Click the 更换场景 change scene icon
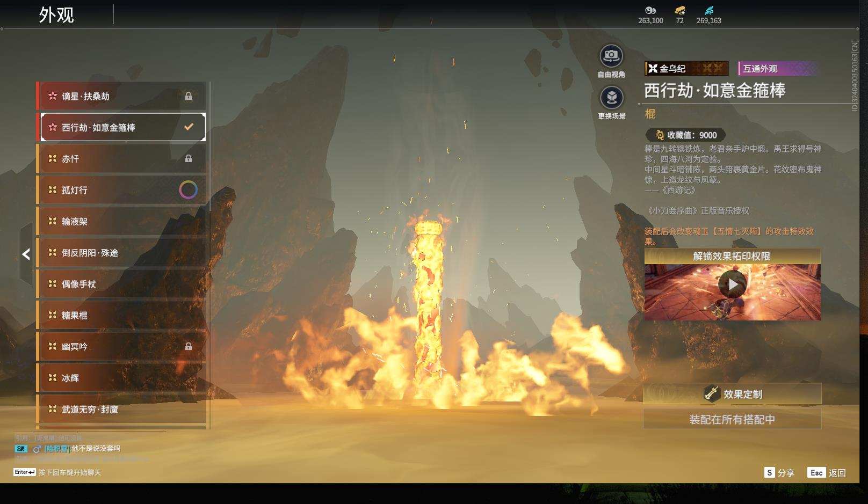 611,98
